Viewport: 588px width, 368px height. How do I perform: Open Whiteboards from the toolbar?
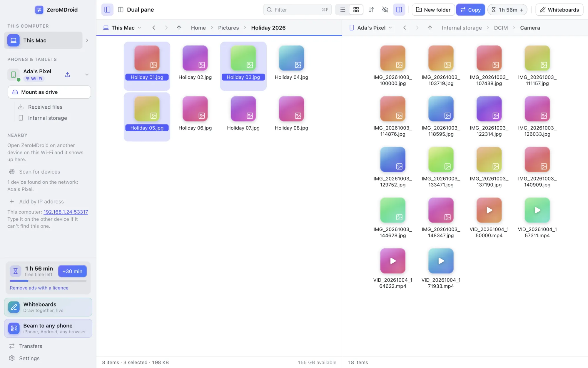tap(559, 10)
